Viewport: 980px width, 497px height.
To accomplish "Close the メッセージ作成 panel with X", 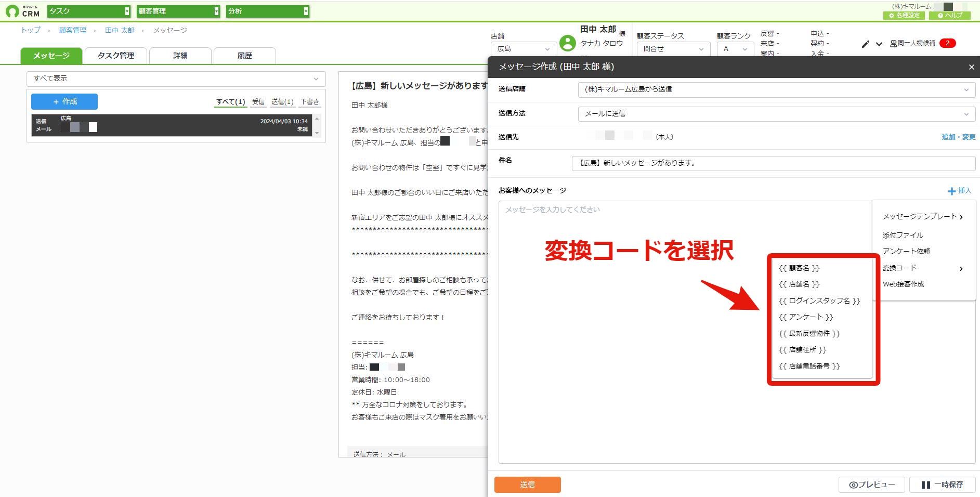I will coord(971,67).
